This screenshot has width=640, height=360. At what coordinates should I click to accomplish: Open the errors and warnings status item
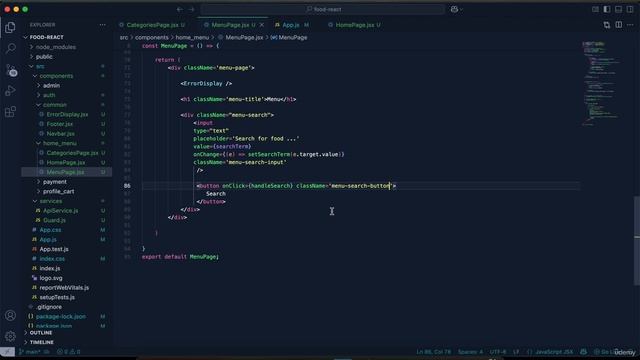(x=69, y=351)
